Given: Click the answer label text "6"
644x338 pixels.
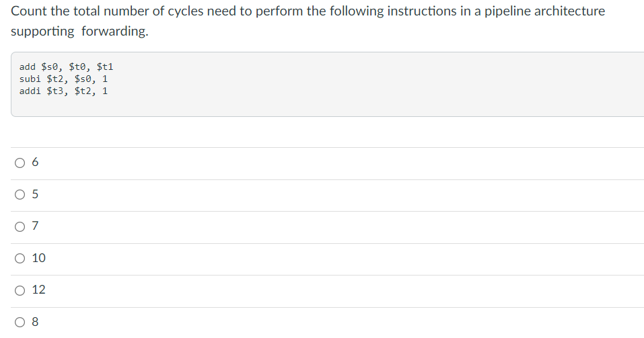Looking at the screenshot, I should [x=35, y=162].
